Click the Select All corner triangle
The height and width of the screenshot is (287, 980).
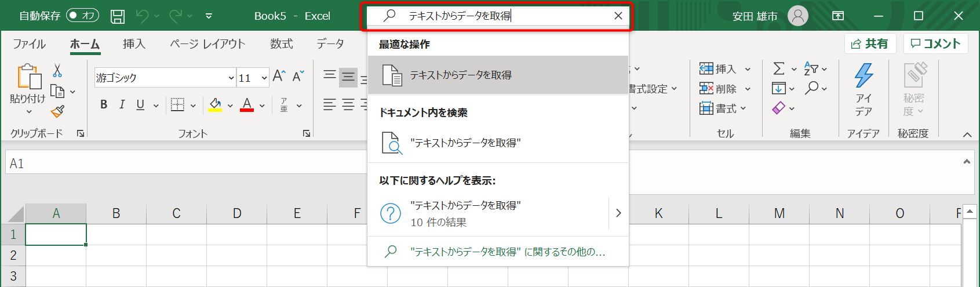(x=16, y=214)
